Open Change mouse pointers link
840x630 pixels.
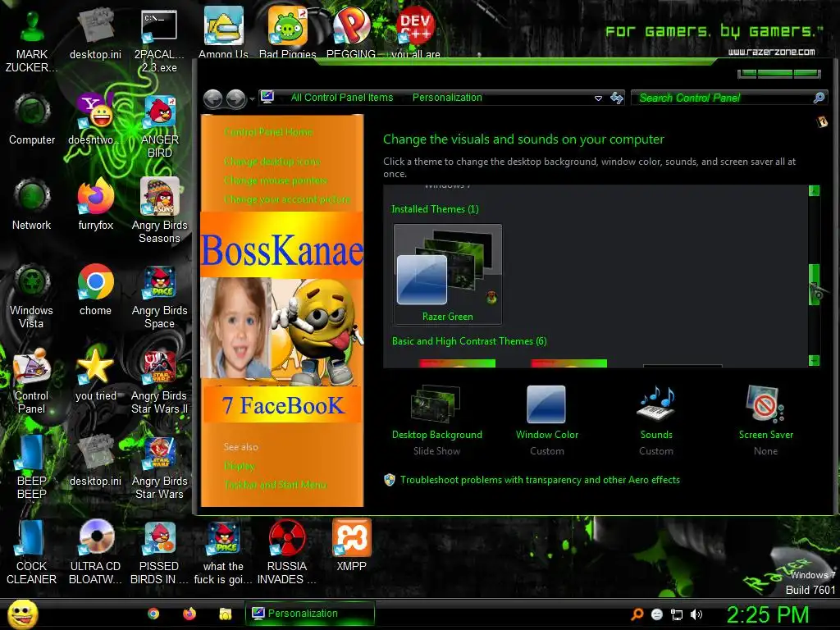(x=276, y=180)
